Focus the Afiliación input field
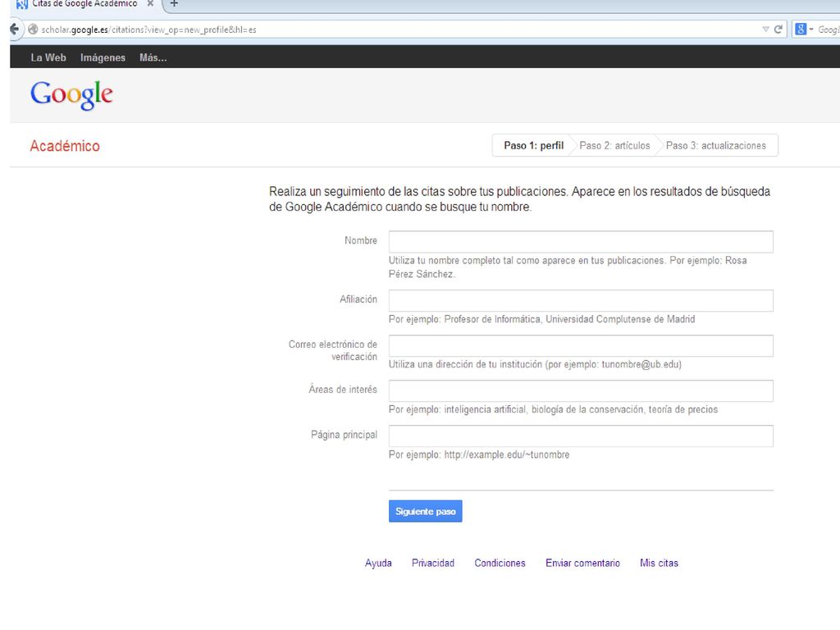 tap(581, 300)
